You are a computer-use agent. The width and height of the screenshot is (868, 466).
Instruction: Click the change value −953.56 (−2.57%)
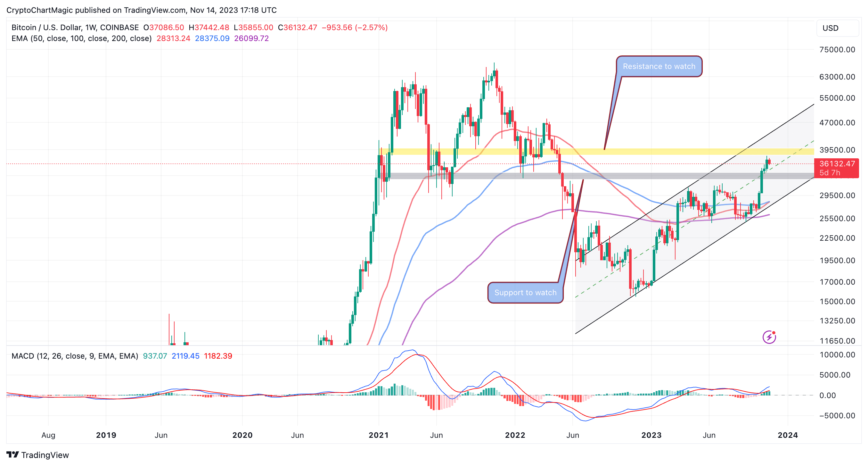[x=355, y=27]
